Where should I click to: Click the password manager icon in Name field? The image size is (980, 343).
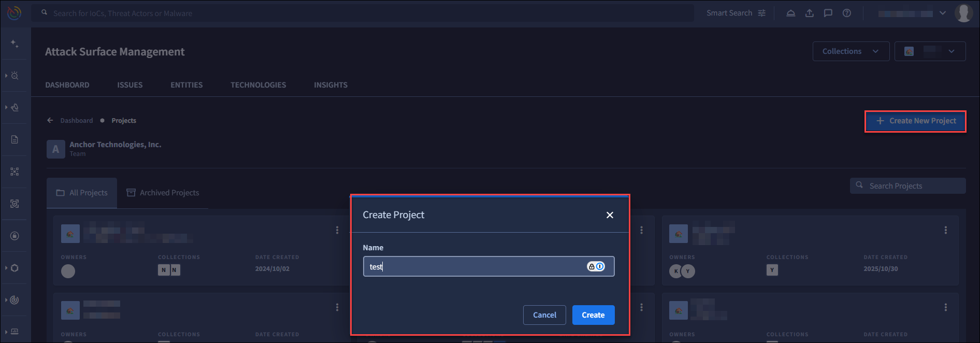pos(595,266)
